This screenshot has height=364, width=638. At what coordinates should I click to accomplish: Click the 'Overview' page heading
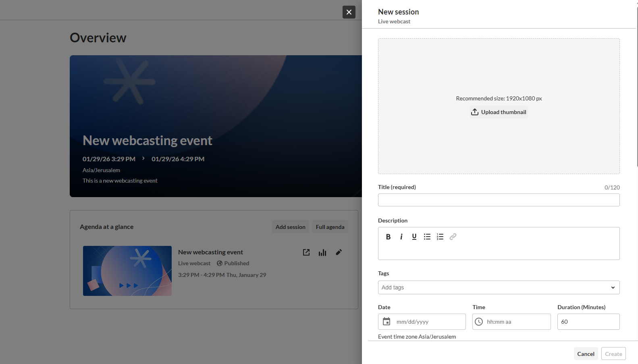point(98,38)
